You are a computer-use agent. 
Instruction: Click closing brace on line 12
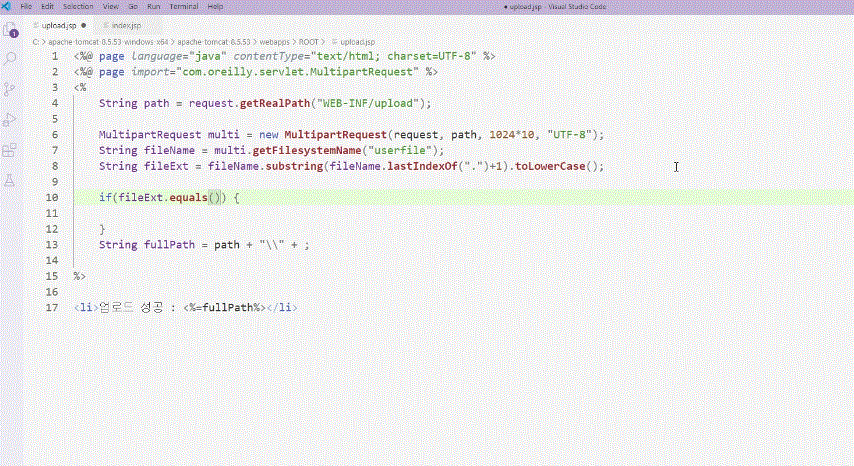(x=102, y=229)
